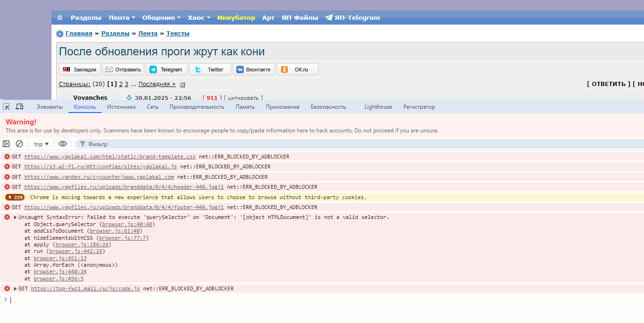This screenshot has width=644, height=323.
Task: Click the Главная breadcrumb link
Action: (x=79, y=34)
